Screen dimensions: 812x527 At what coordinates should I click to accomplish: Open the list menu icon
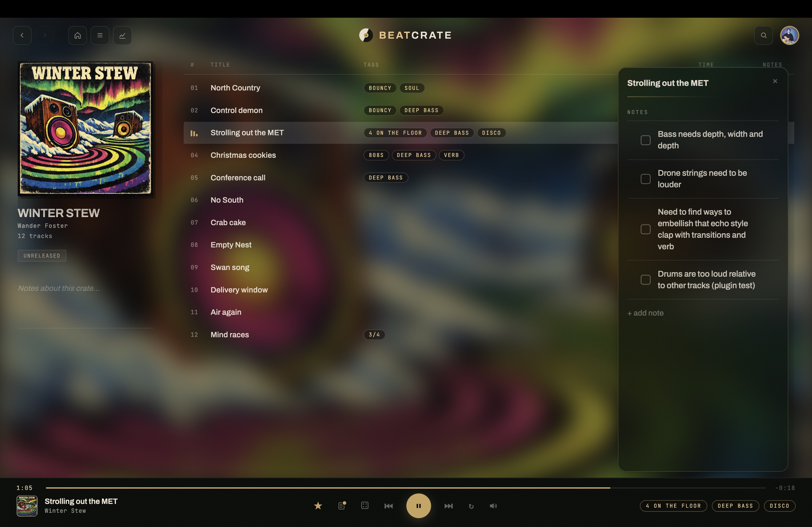(100, 35)
